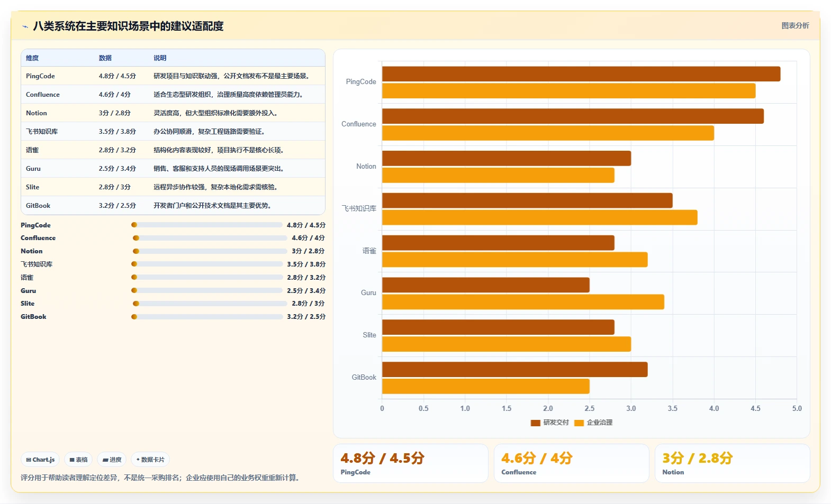The width and height of the screenshot is (831, 504).
Task: Click the description 开发者门户和公开技术文档是其主要优势。
Action: coord(212,206)
